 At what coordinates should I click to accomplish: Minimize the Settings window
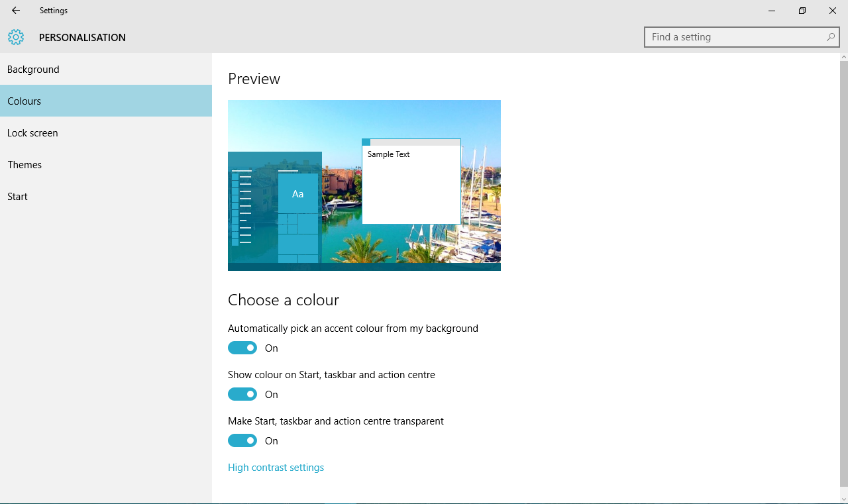(772, 11)
